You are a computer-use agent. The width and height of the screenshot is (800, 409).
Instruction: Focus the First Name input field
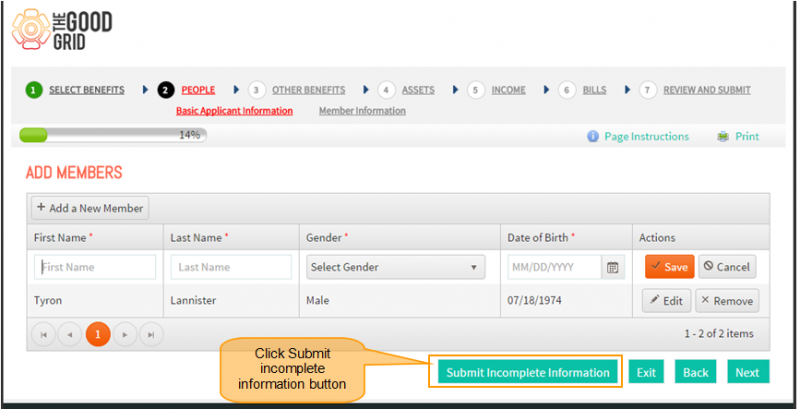(x=95, y=267)
